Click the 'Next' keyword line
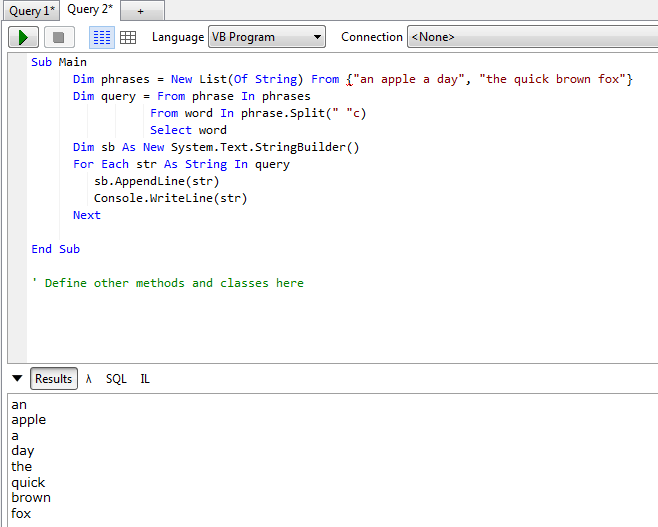 click(x=87, y=215)
